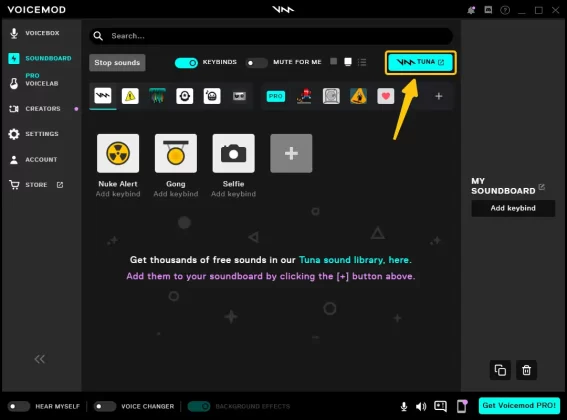Screen dimensions: 567x420
Task: Select the round face soundboard tab
Action: pyautogui.click(x=185, y=96)
